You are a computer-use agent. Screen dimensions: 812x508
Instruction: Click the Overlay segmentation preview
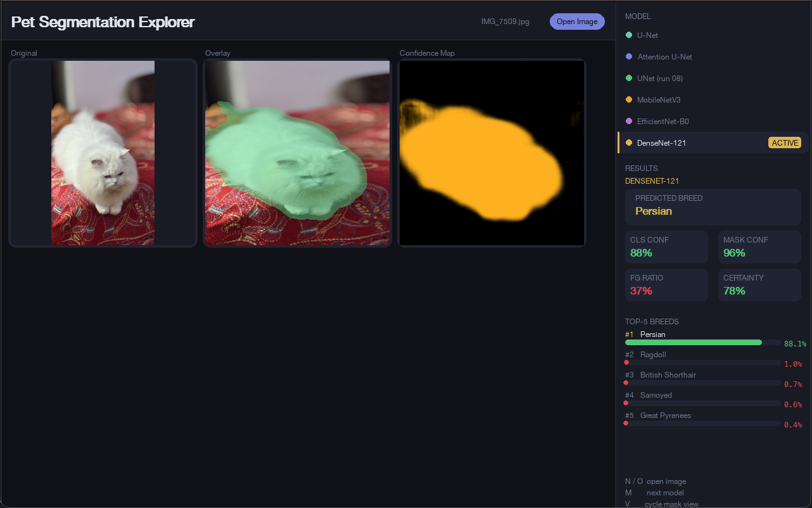click(x=297, y=153)
